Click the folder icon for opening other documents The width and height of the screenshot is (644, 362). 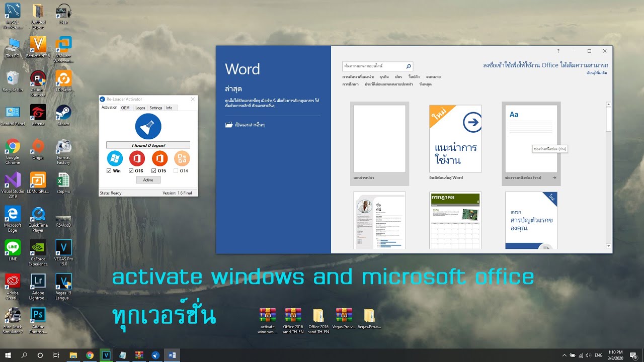tap(229, 125)
